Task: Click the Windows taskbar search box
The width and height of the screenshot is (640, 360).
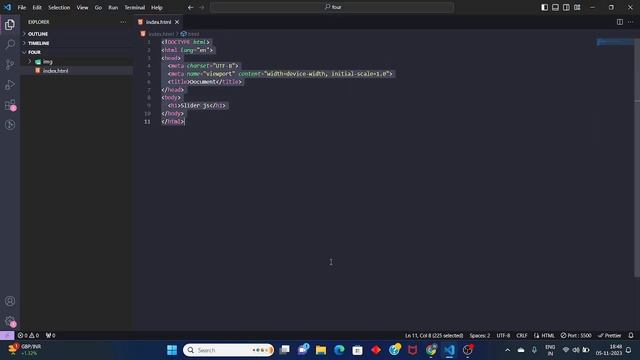Action: coord(229,350)
